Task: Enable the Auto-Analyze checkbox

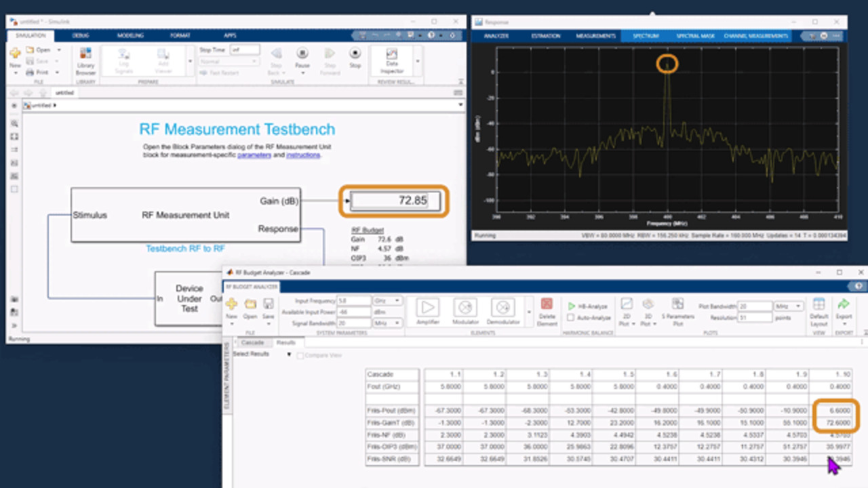Action: click(570, 317)
